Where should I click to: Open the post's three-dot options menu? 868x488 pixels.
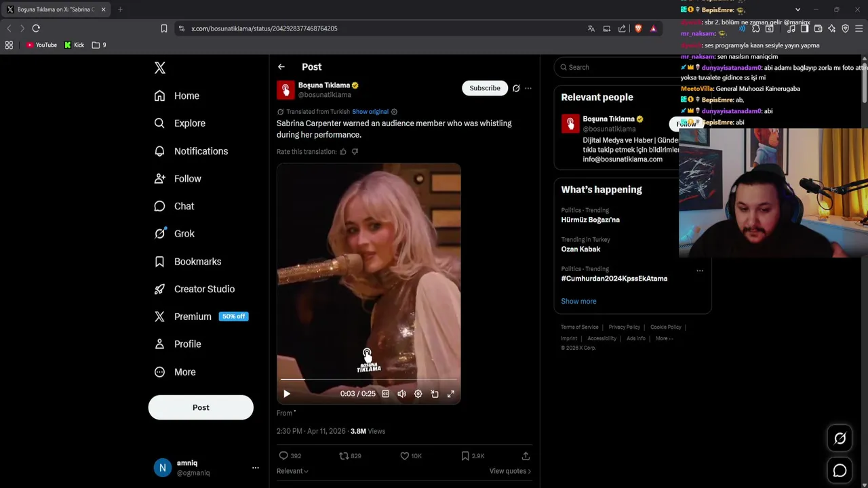click(528, 88)
